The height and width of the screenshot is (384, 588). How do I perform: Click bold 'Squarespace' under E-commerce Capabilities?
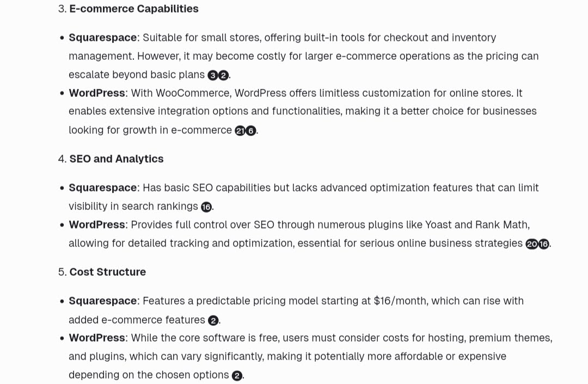click(x=103, y=38)
